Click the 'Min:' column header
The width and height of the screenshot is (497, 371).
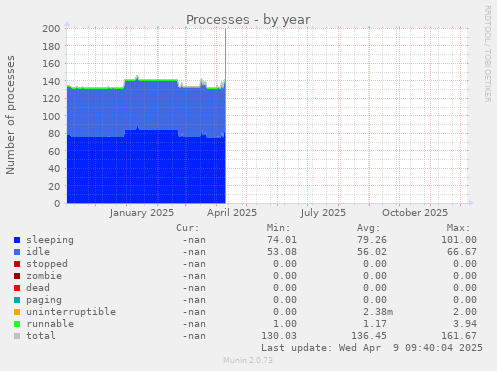pos(278,228)
